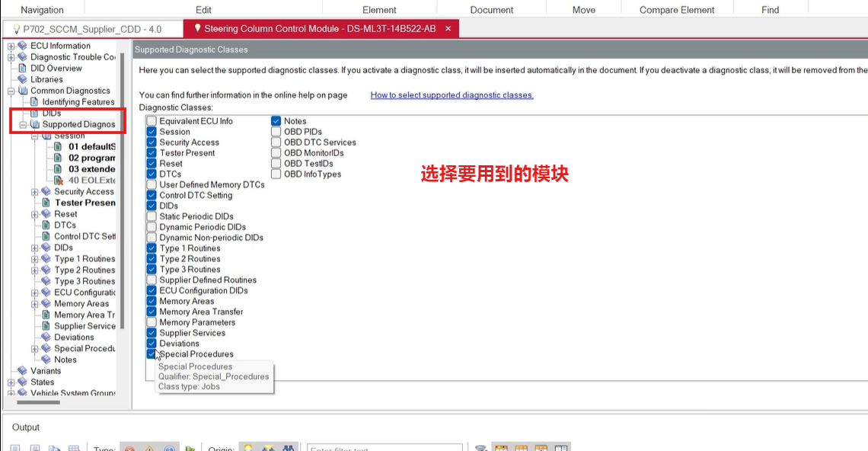Toggle the Tester Present checkbox
Viewport: 868px width, 451px height.
pyautogui.click(x=152, y=153)
